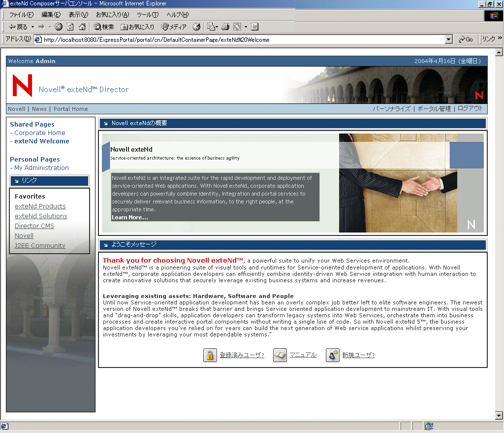The image size is (504, 434).
Task: Click the open book manual icon
Action: (280, 355)
